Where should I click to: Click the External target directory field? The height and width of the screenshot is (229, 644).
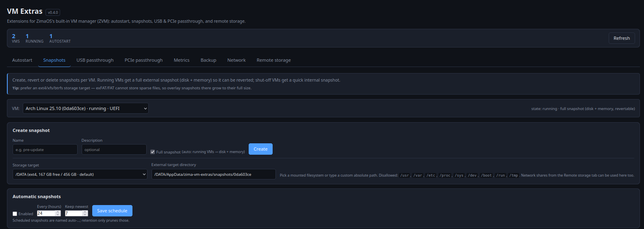(x=214, y=174)
